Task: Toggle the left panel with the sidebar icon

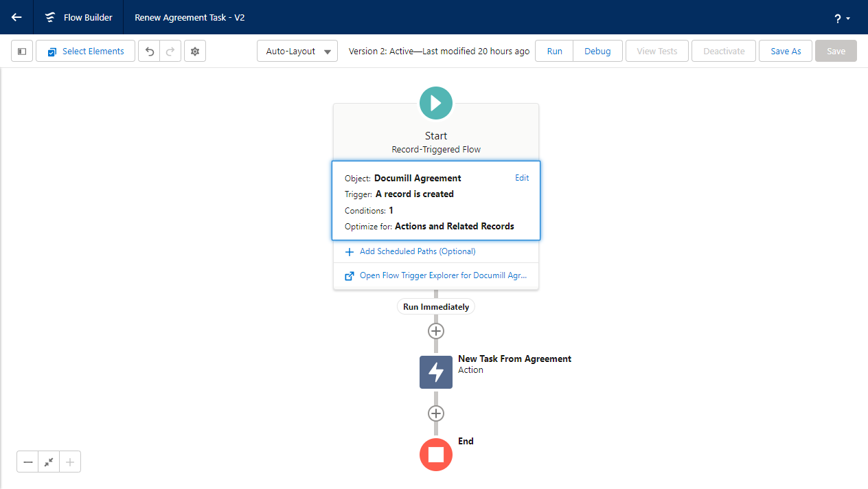Action: click(x=21, y=50)
